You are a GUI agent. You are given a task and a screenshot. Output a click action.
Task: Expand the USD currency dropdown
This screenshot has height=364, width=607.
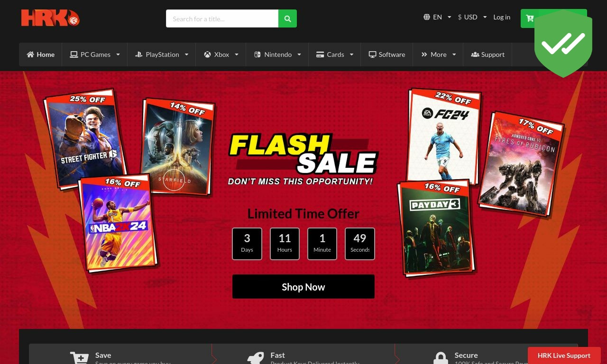point(472,17)
